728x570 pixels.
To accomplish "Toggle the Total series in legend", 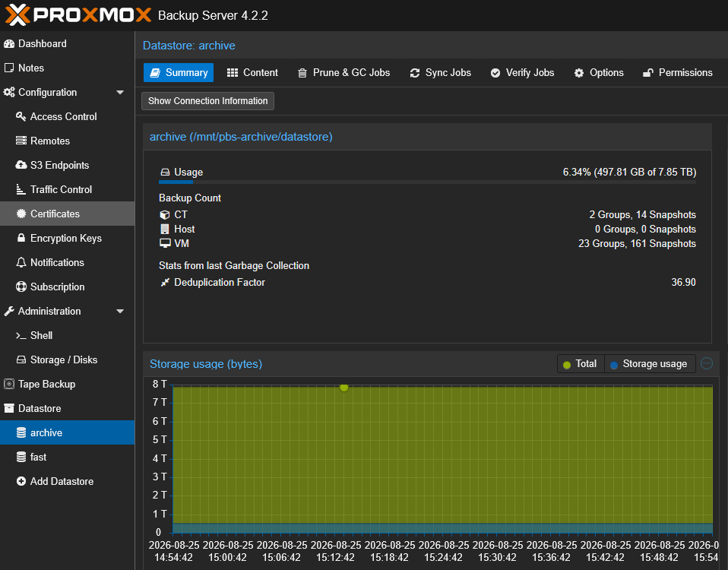I will point(581,364).
